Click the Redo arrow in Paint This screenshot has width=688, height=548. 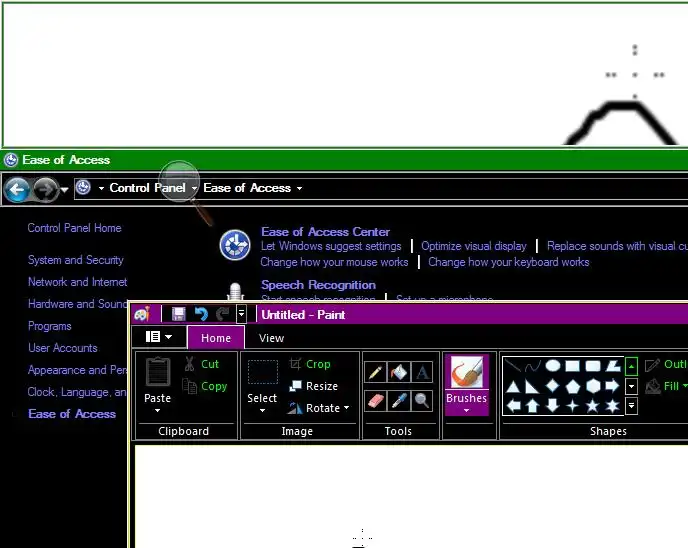pos(223,314)
